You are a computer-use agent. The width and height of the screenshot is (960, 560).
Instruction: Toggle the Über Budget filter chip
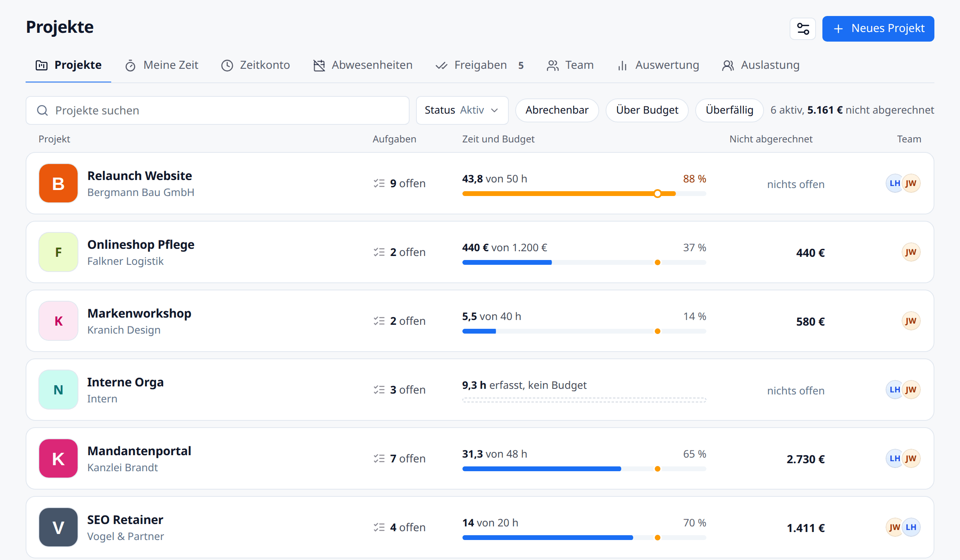point(647,110)
